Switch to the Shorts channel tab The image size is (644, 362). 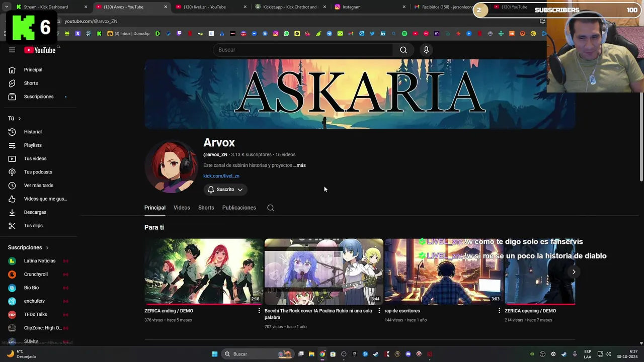(206, 208)
